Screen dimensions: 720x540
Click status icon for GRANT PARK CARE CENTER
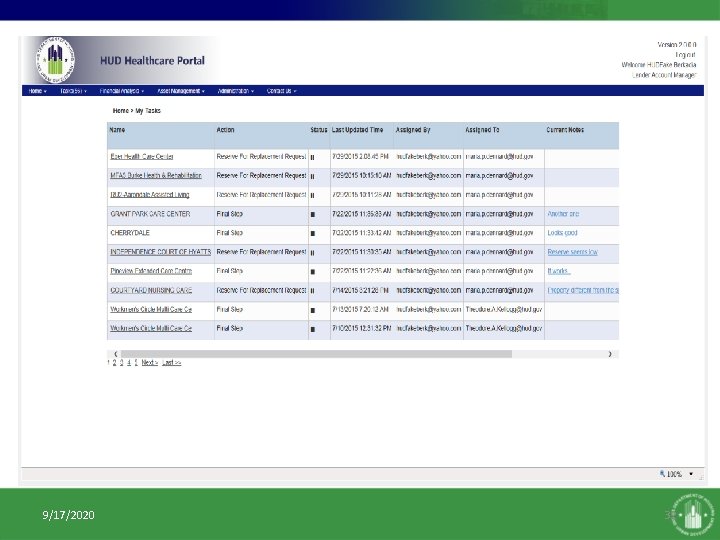pos(313,214)
